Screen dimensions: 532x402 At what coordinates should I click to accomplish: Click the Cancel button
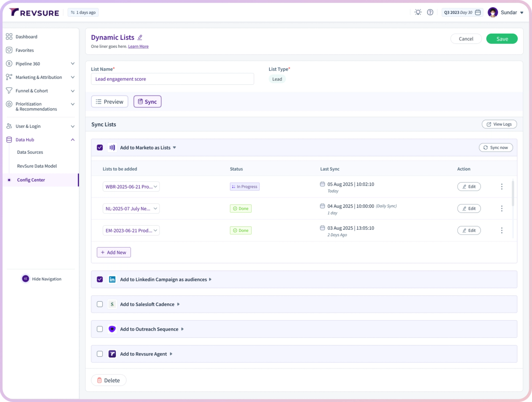tap(466, 39)
